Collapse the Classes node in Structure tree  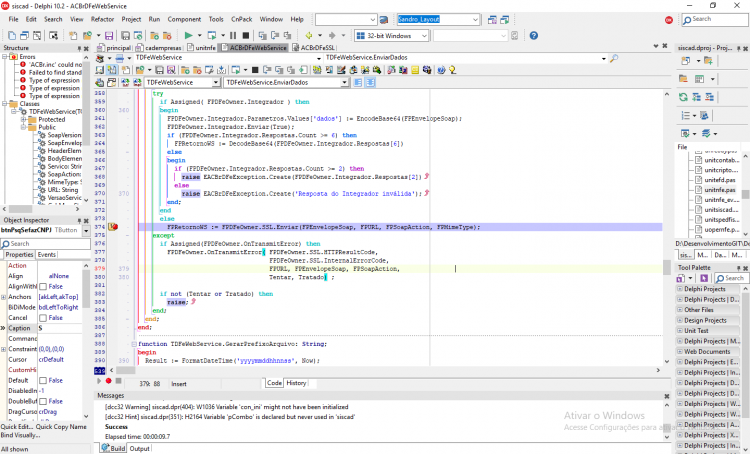(x=5, y=104)
